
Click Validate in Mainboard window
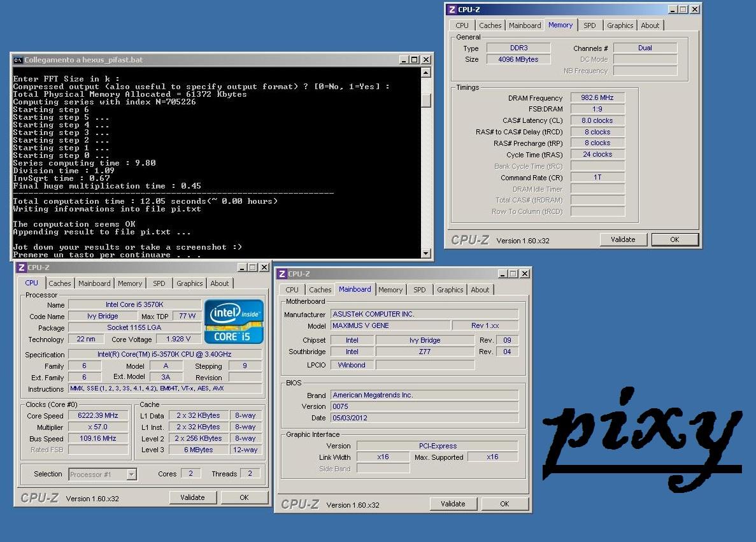pyautogui.click(x=453, y=504)
